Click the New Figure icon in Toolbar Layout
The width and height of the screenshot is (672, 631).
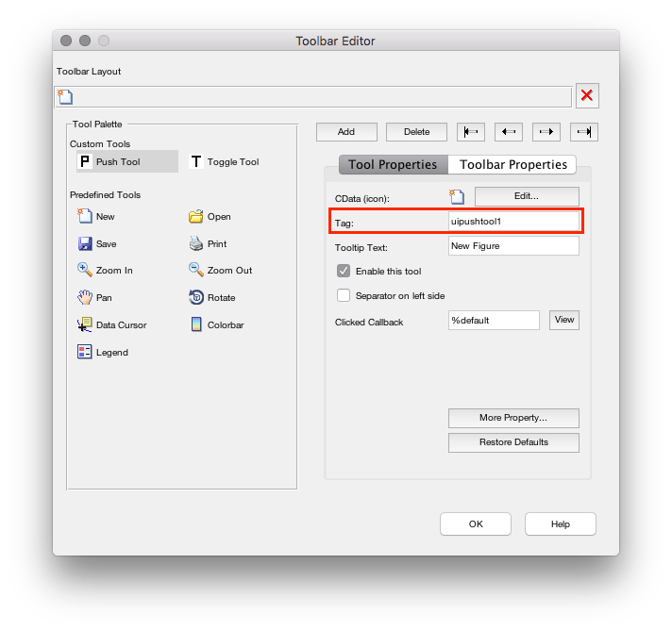(65, 97)
